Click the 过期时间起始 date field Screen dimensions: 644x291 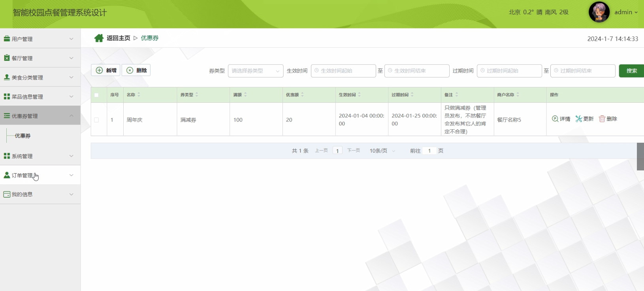coord(509,71)
